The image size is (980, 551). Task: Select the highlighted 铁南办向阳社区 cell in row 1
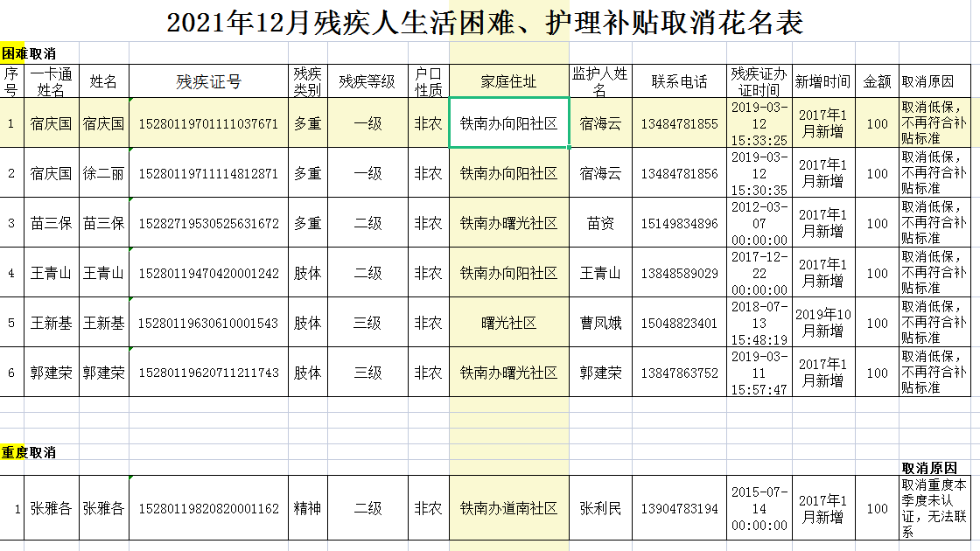click(x=508, y=123)
